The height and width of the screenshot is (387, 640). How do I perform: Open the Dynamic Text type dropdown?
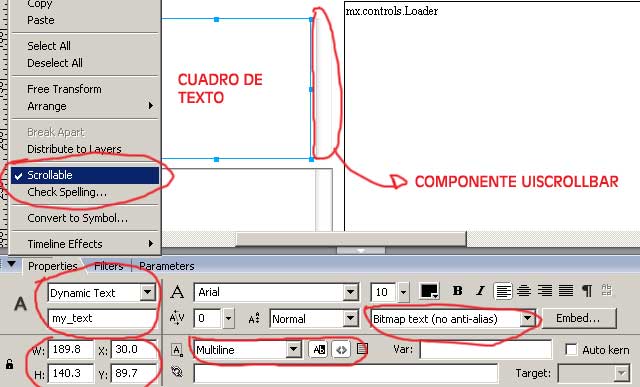coord(147,292)
